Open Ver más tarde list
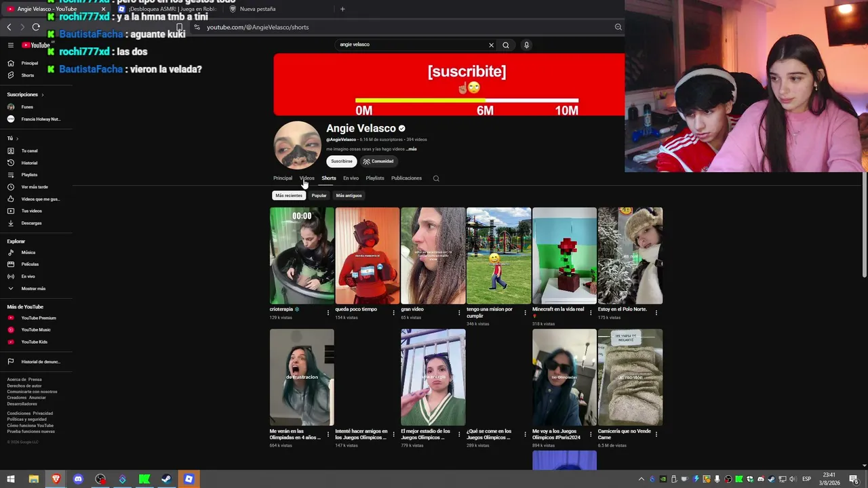The image size is (868, 488). pos(34,187)
